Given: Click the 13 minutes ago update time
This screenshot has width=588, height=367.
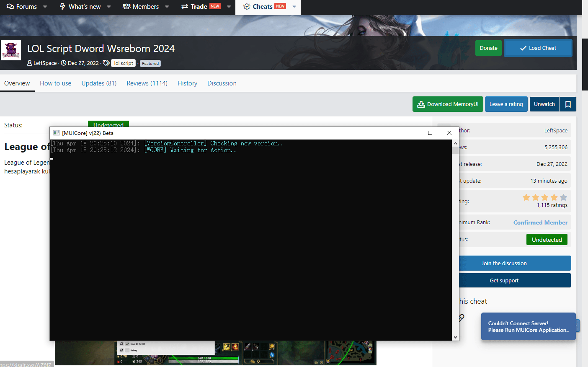Looking at the screenshot, I should (x=549, y=181).
